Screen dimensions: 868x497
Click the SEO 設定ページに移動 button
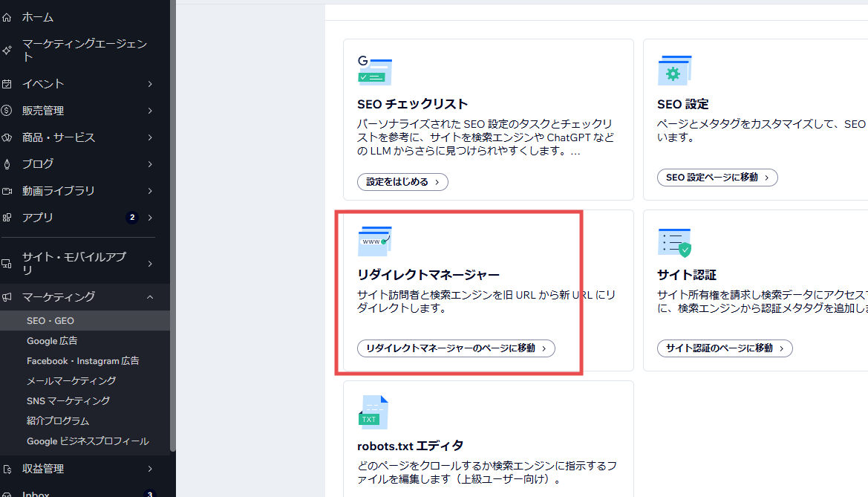pos(717,178)
